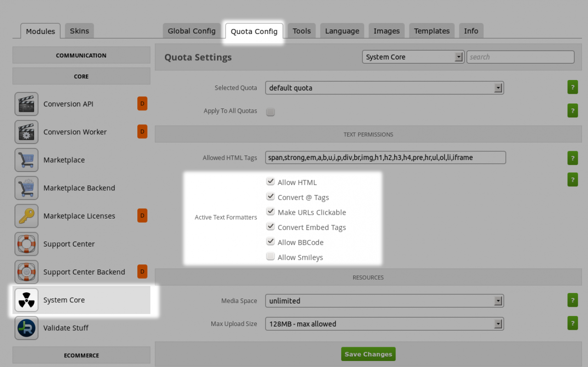Open the Selected Quota dropdown
This screenshot has width=588, height=367.
tap(384, 88)
